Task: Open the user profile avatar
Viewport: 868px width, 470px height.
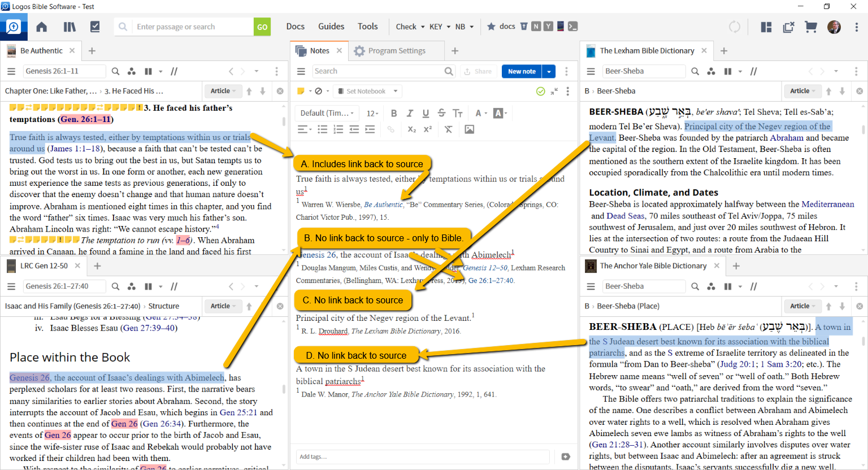Action: pyautogui.click(x=834, y=27)
